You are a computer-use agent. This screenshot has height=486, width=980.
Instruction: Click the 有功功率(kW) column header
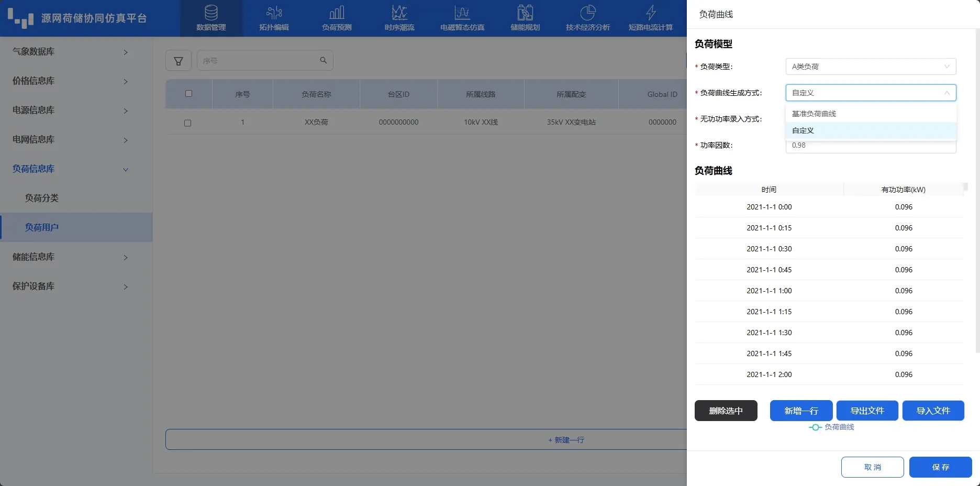point(904,190)
